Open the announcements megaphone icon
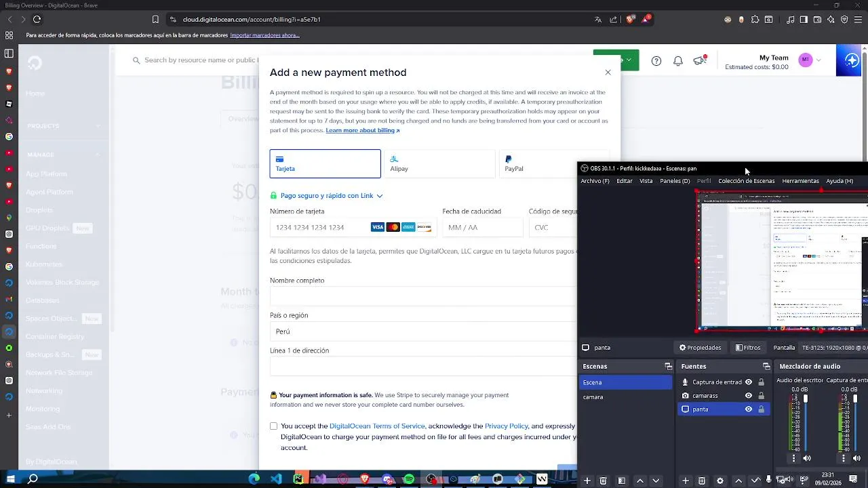Image resolution: width=868 pixels, height=488 pixels. click(700, 60)
